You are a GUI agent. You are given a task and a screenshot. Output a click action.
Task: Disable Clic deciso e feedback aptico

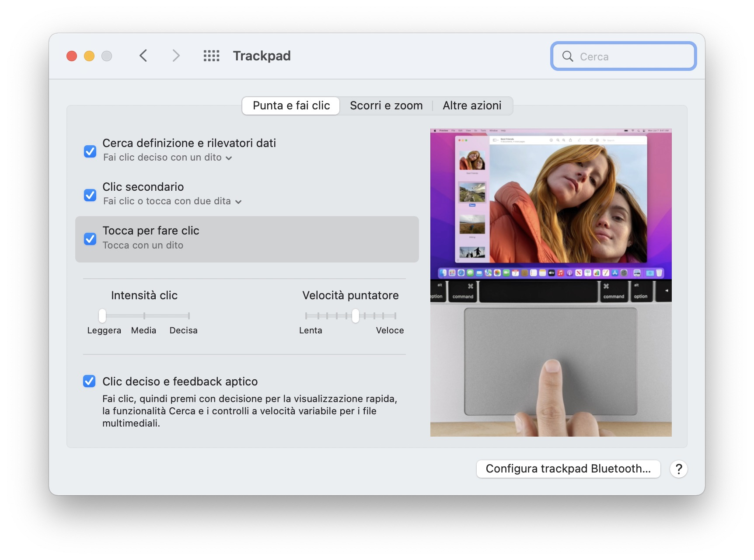pos(89,381)
